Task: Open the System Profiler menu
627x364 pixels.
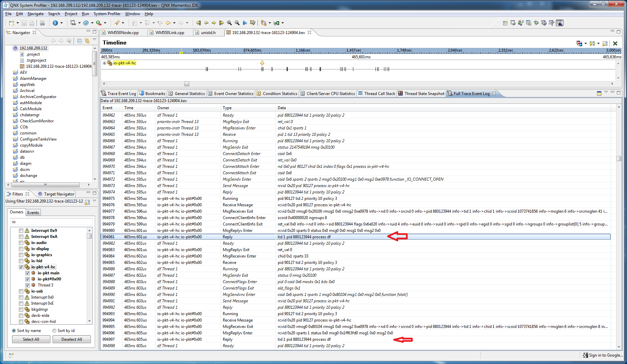Action: point(107,14)
